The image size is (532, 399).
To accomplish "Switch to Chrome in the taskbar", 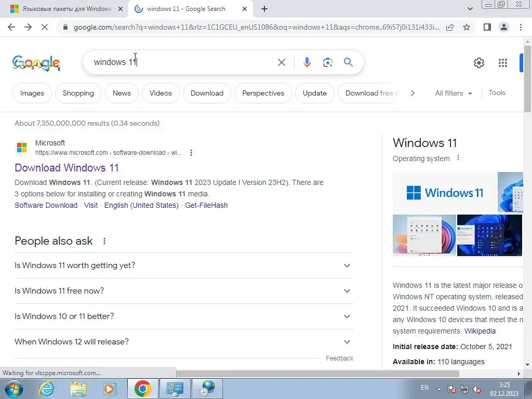I will [x=142, y=389].
